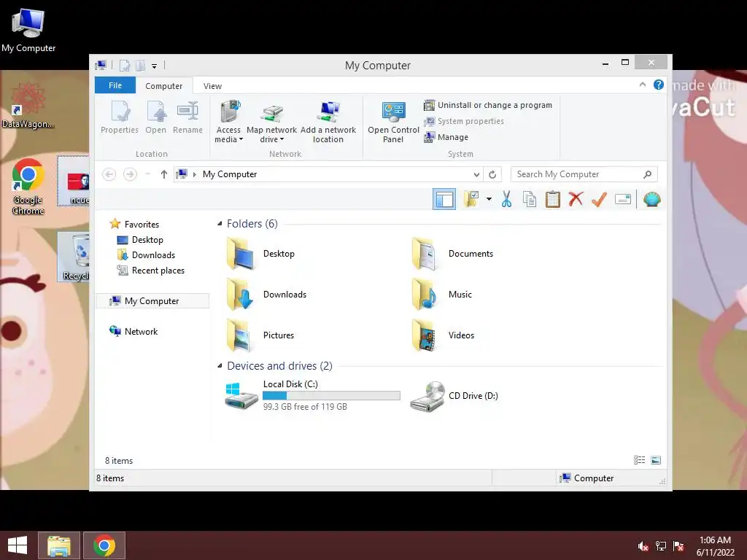Click File Explorer on the taskbar

(59, 545)
